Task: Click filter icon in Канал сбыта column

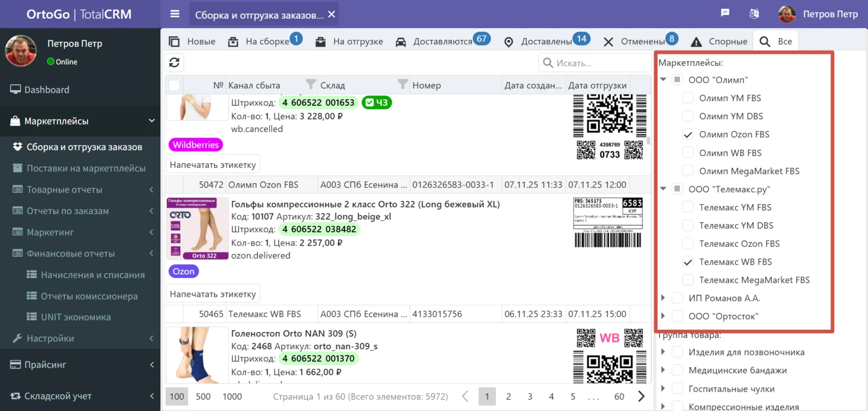Action: pyautogui.click(x=310, y=84)
